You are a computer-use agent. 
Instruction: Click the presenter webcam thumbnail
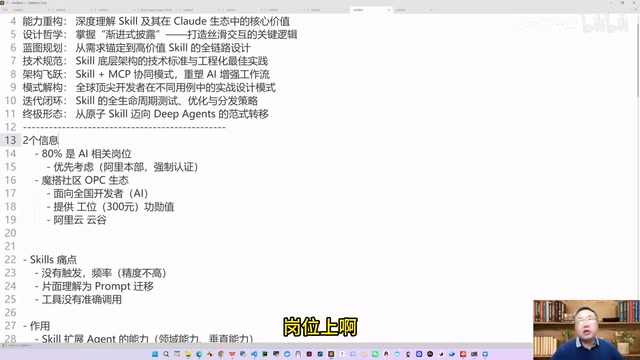(x=586, y=330)
